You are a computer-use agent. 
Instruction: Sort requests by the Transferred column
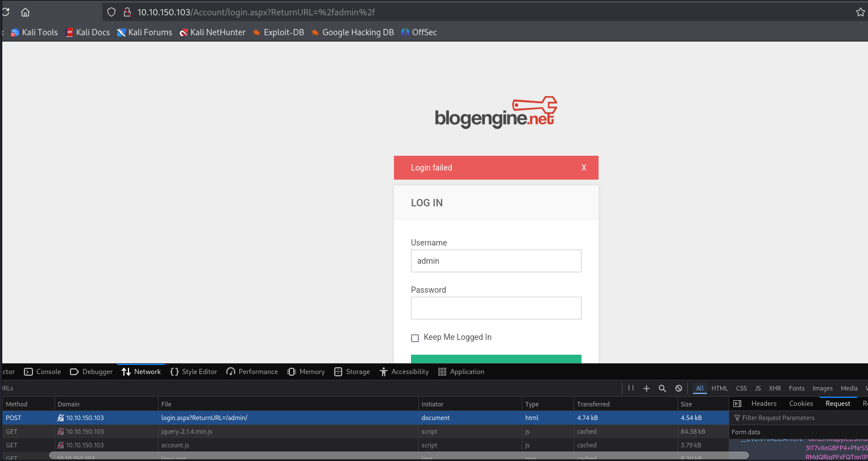pyautogui.click(x=593, y=404)
